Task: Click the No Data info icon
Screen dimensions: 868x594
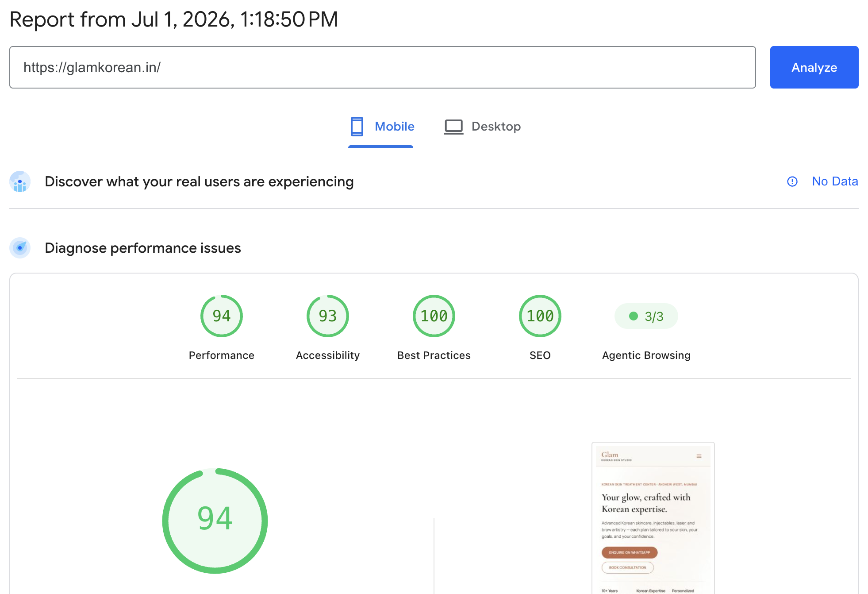Action: pyautogui.click(x=792, y=181)
